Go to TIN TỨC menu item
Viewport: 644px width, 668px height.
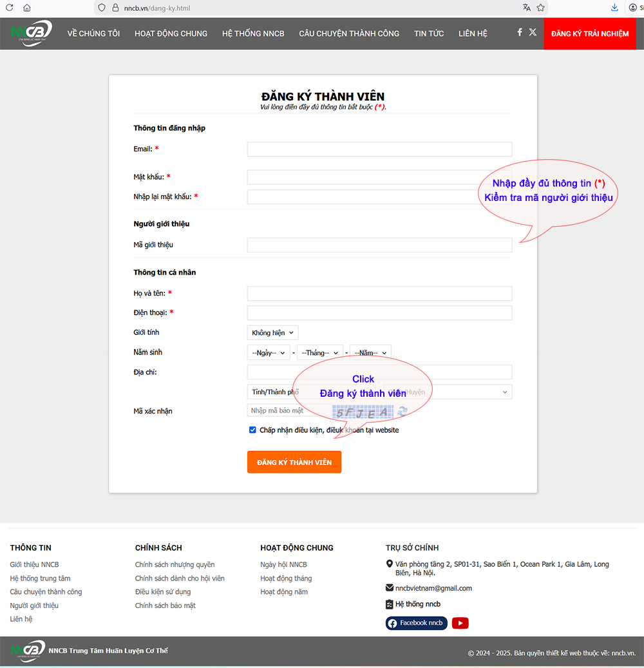coord(429,33)
